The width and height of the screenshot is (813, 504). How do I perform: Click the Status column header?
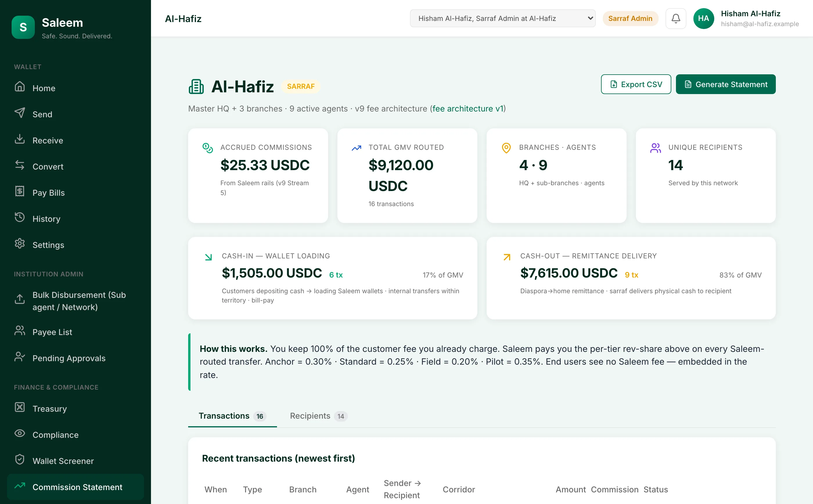(655, 489)
